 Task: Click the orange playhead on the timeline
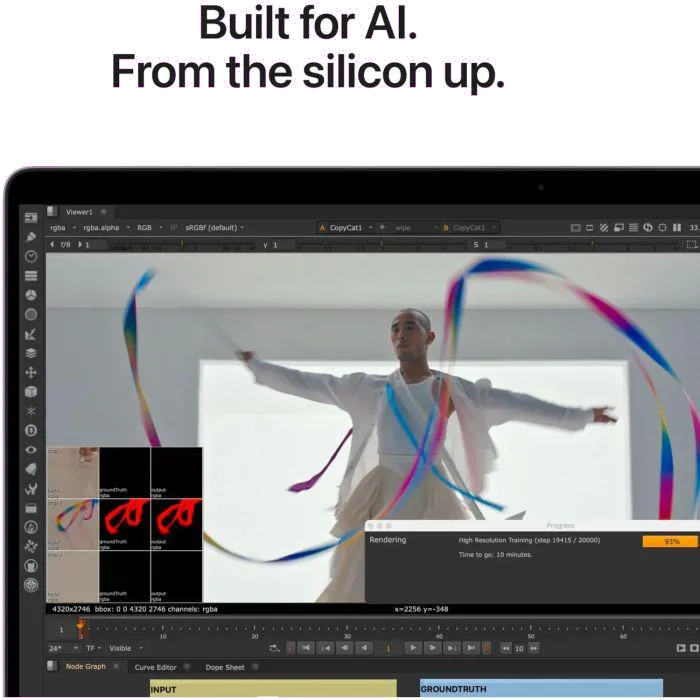tap(81, 627)
